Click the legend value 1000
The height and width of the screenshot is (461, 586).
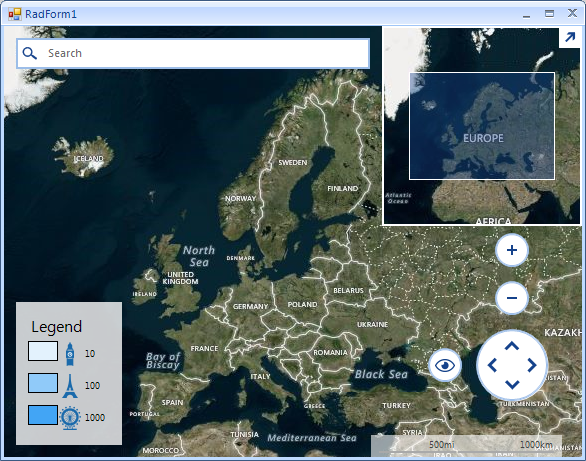(95, 418)
